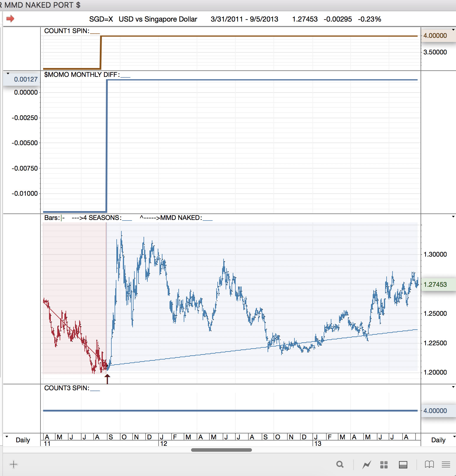This screenshot has width=456, height=476.
Task: Click the split-pane layout icon
Action: (x=403, y=465)
